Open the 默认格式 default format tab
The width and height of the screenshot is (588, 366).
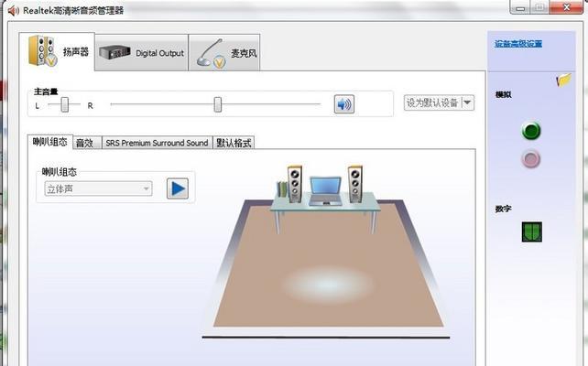point(234,143)
